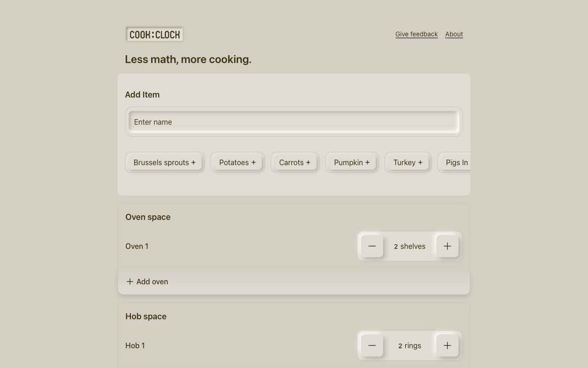Increase Oven 1 shelves with the plus button

click(x=447, y=246)
